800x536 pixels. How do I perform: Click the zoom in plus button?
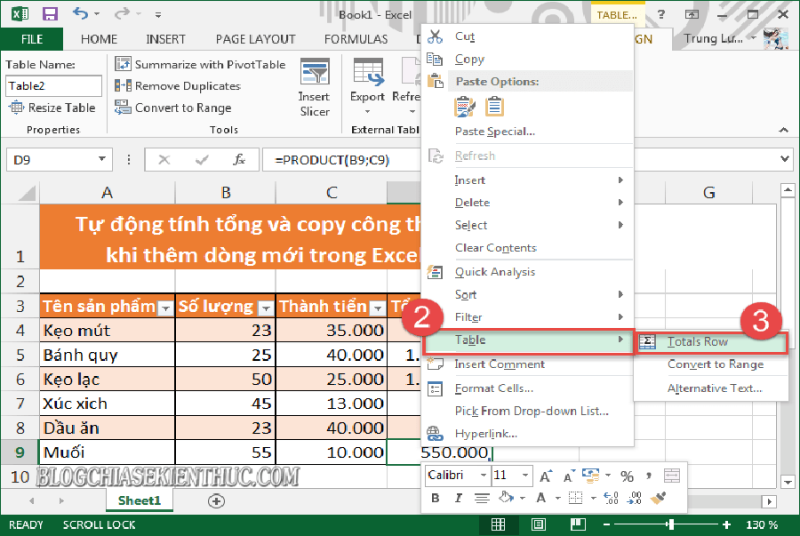point(727,524)
